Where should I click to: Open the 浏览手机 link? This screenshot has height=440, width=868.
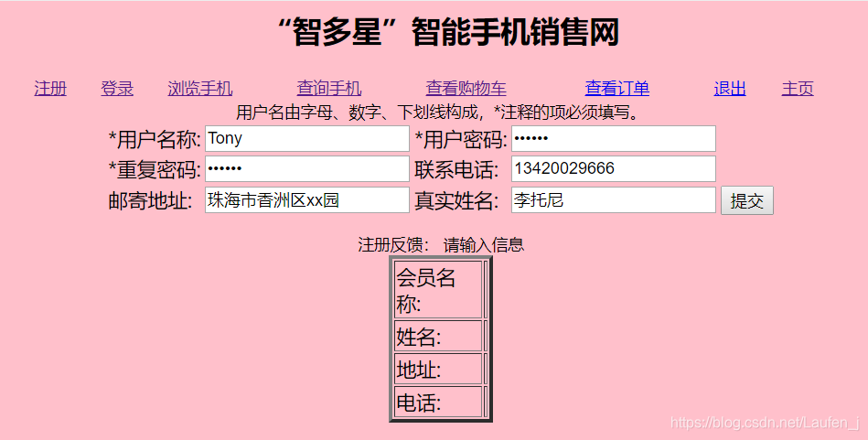click(199, 89)
